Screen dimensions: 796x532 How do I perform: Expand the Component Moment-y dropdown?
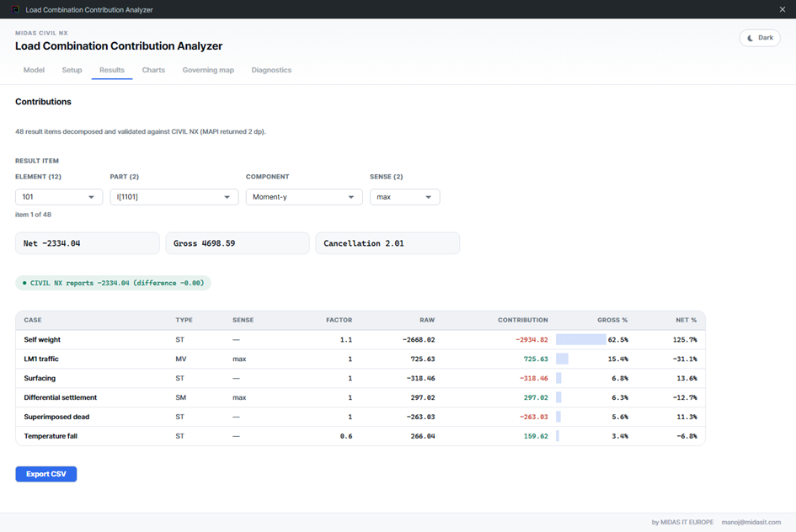tap(304, 197)
